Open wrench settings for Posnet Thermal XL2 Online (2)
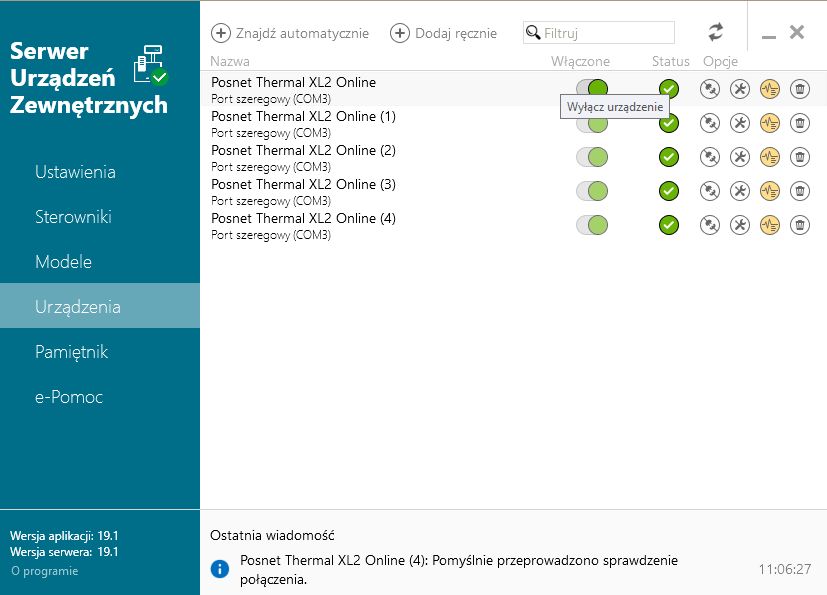Viewport: 827px width, 595px height. click(739, 157)
